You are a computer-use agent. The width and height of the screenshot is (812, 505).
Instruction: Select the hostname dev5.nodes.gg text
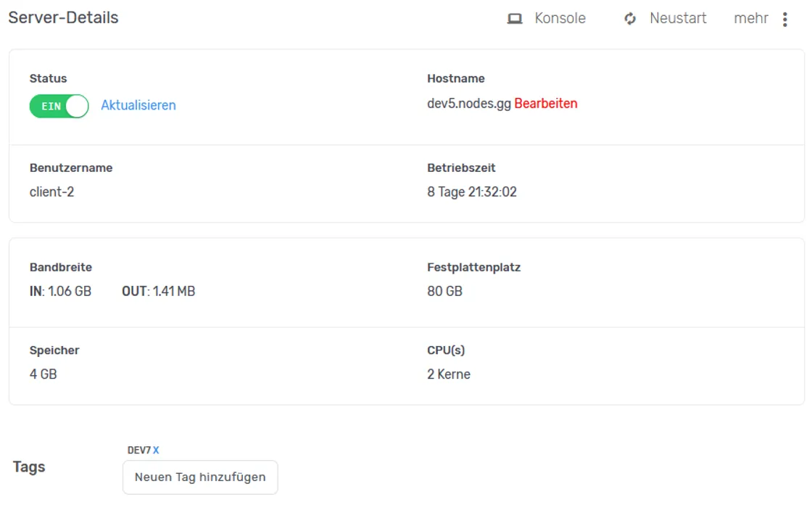468,104
